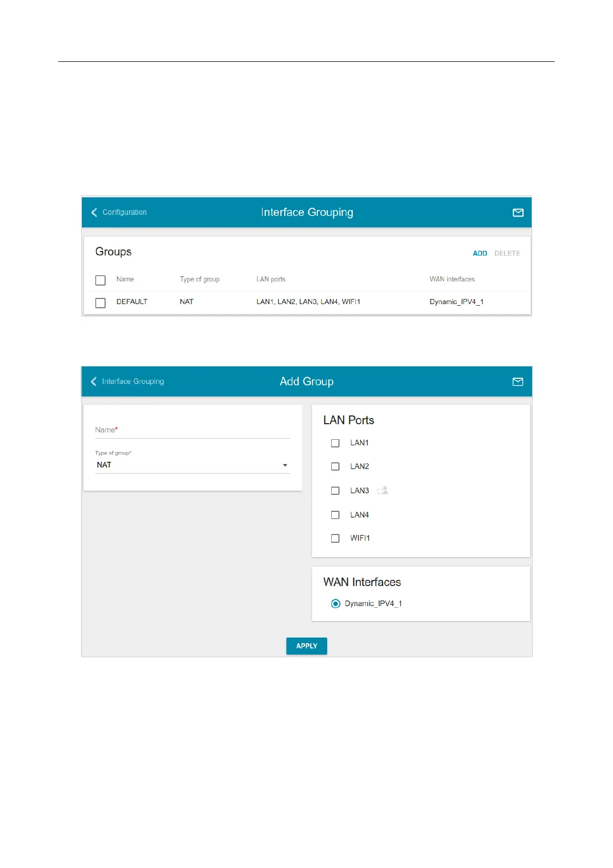This screenshot has height=868, width=613.
Task: Click the back chevron beside Configuration
Action: point(94,212)
